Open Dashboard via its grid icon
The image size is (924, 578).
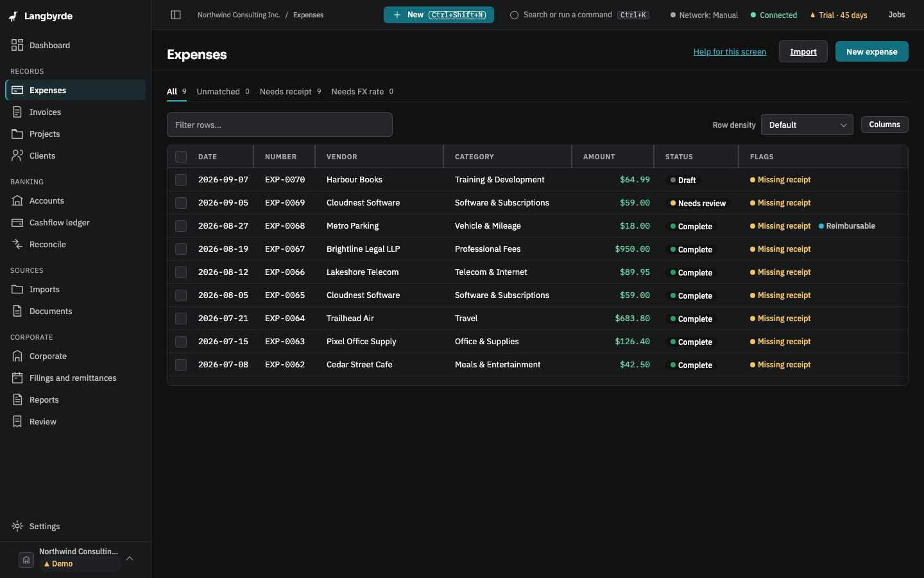17,45
